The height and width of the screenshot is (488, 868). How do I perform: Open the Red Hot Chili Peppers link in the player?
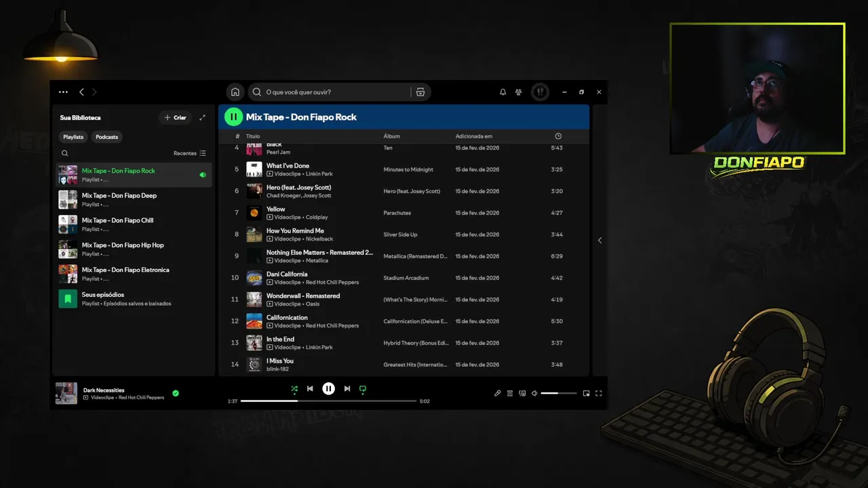click(141, 398)
